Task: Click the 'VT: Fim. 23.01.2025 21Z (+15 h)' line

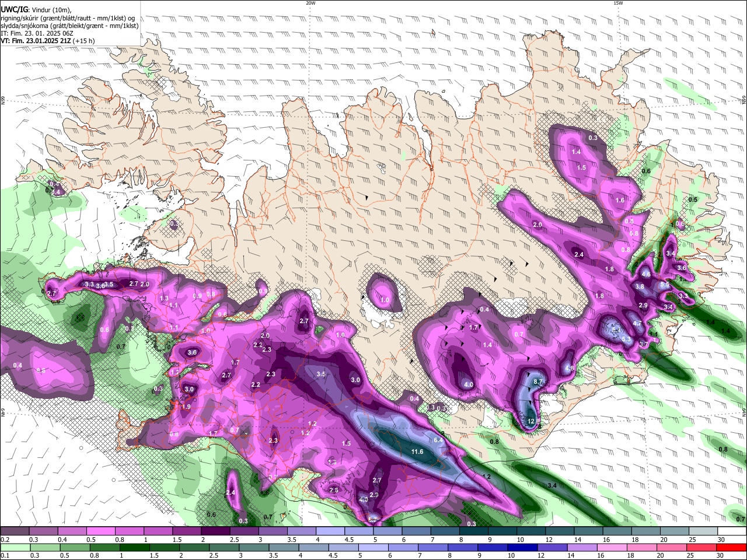Action: click(48, 41)
